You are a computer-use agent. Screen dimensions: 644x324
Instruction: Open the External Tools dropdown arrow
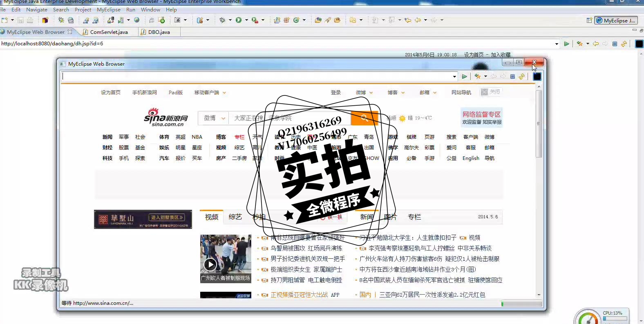263,20
